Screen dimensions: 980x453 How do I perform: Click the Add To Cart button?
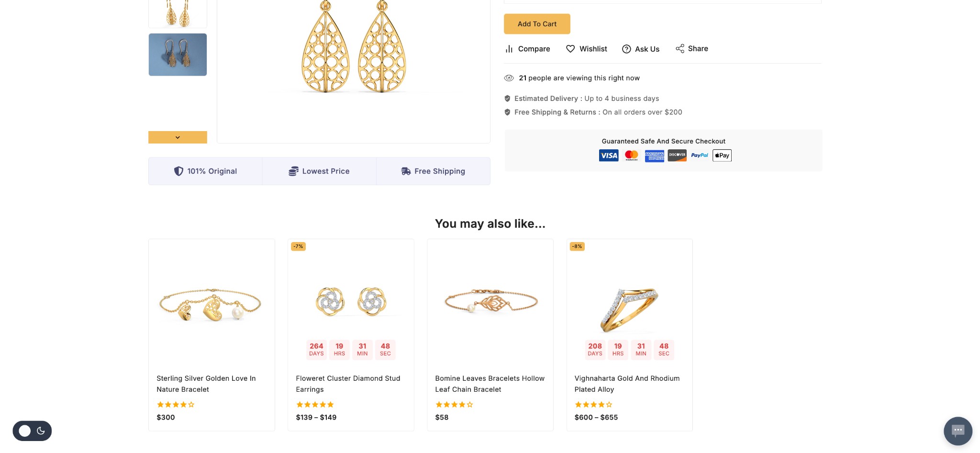pos(537,24)
